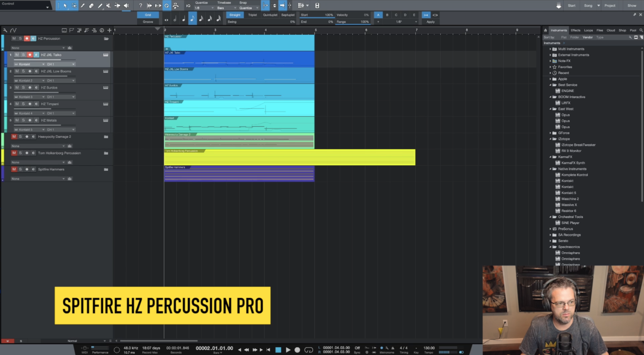Open browser search magnifier icon
The image size is (644, 355).
(x=641, y=30)
